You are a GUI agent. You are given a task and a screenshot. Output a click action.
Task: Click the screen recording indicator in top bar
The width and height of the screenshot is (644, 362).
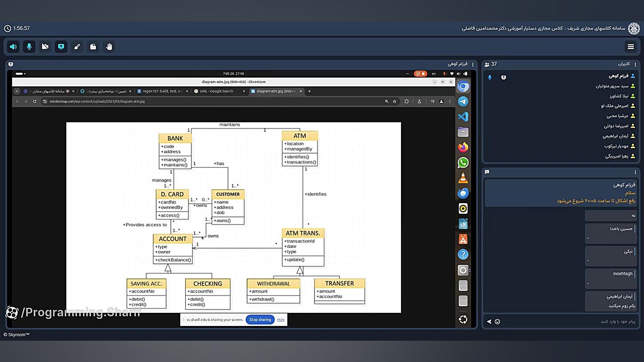click(x=420, y=74)
